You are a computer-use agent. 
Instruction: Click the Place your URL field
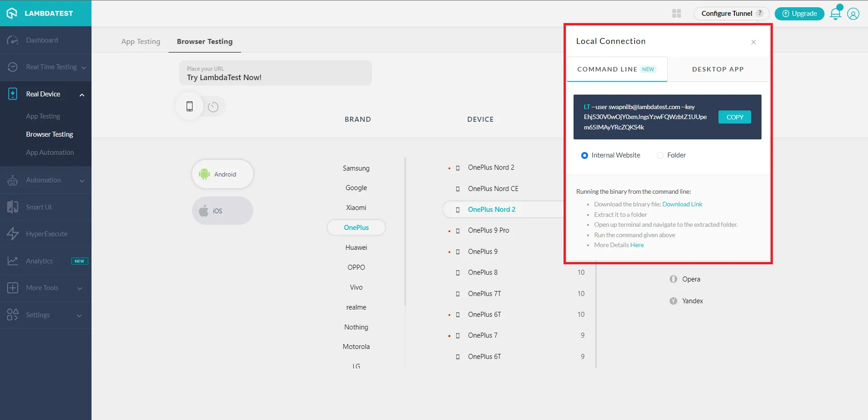click(275, 73)
